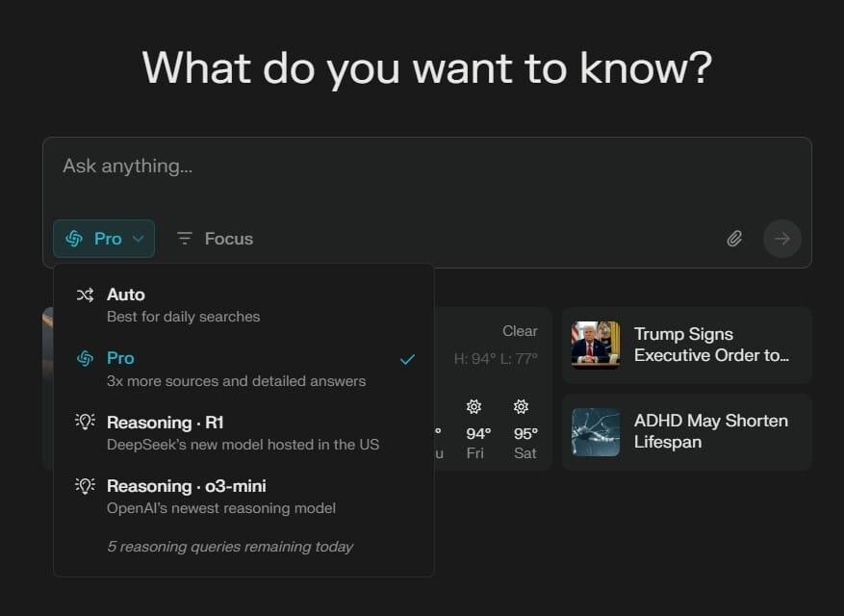Select the Pro search mode option
Image resolution: width=844 pixels, height=616 pixels.
point(243,370)
